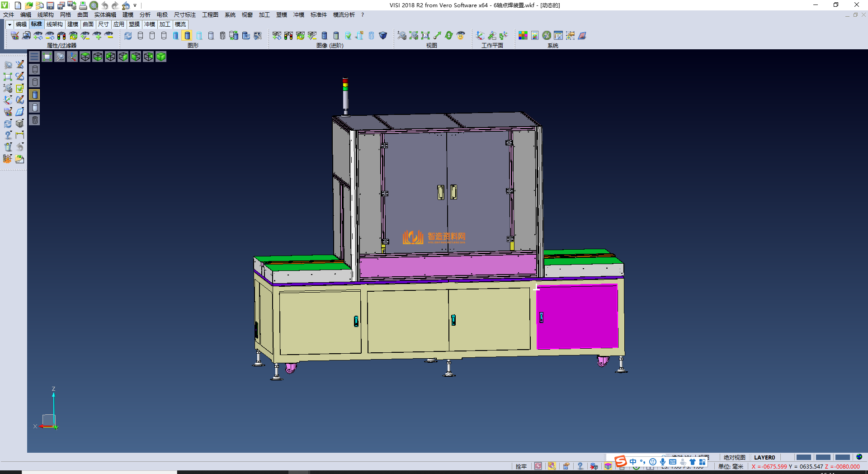This screenshot has height=474, width=868.
Task: Toggle Sogou IME Chinese/English mode button
Action: [633, 462]
